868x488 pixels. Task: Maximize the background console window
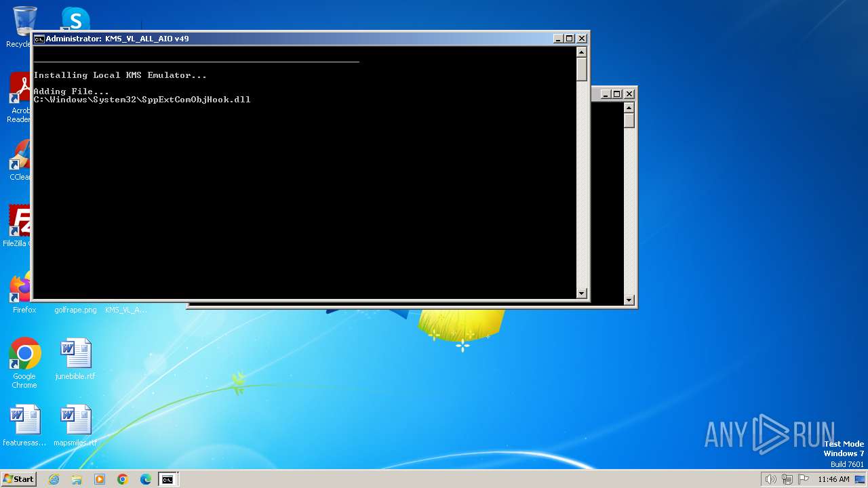click(x=617, y=94)
